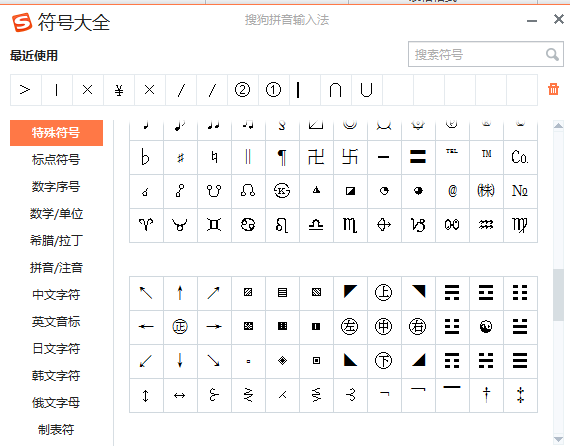Insert the № numero symbol
570x446 pixels.
coord(520,191)
